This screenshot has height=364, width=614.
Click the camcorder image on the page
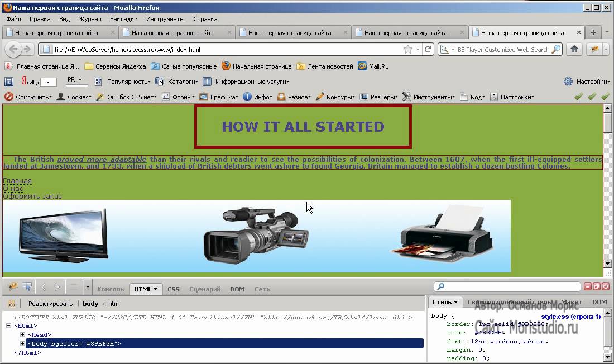(x=257, y=236)
